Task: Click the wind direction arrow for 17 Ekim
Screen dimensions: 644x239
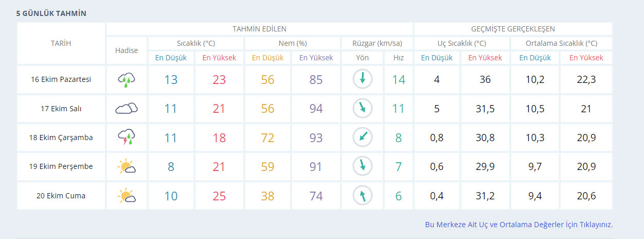Action: pos(362,108)
